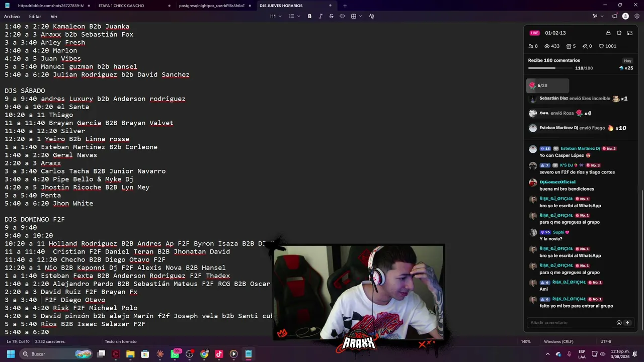
Task: Switch to Notepad on the taskbar
Action: pos(249,354)
